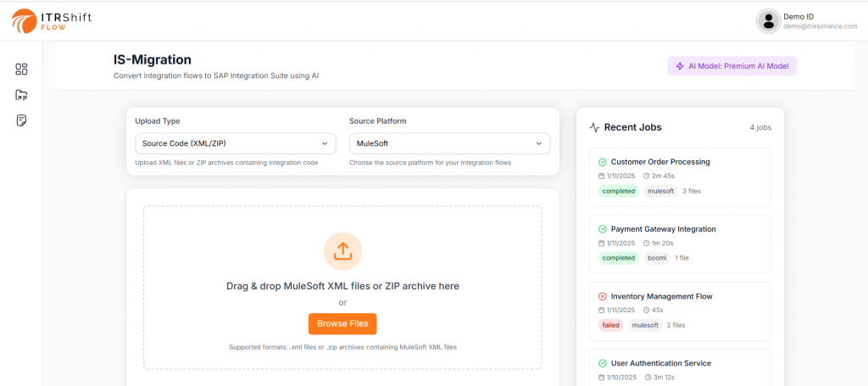Screen dimensions: 868x386
Task: Click the orange upload arrow icon
Action: pyautogui.click(x=342, y=251)
